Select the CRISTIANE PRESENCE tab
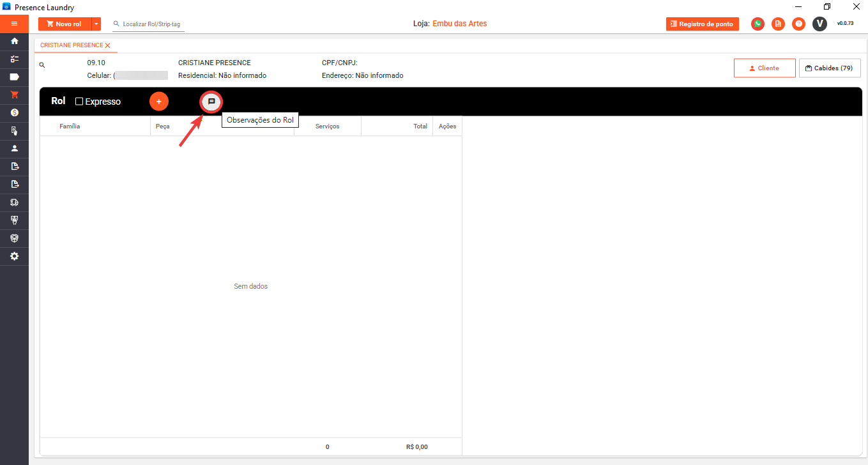This screenshot has height=465, width=868. (71, 45)
